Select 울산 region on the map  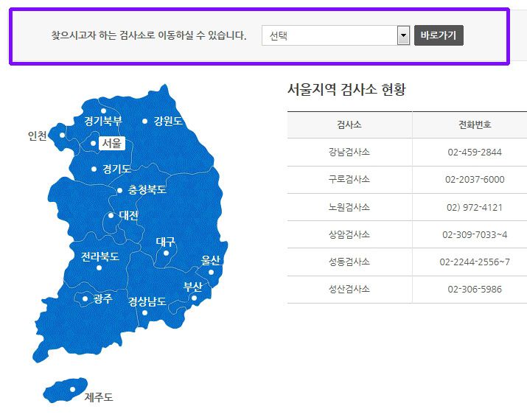click(x=210, y=259)
